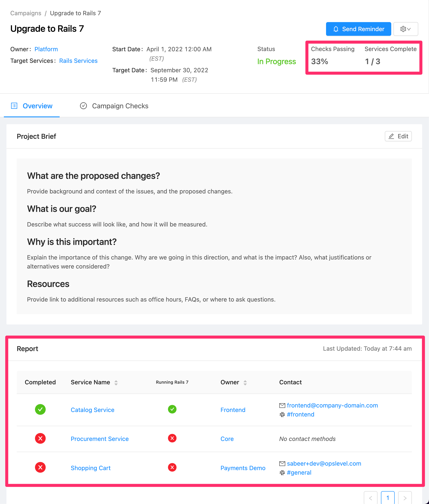Screen dimensions: 429x504
Task: Email sabeer+dev@opslevel.com
Action: coord(324,463)
